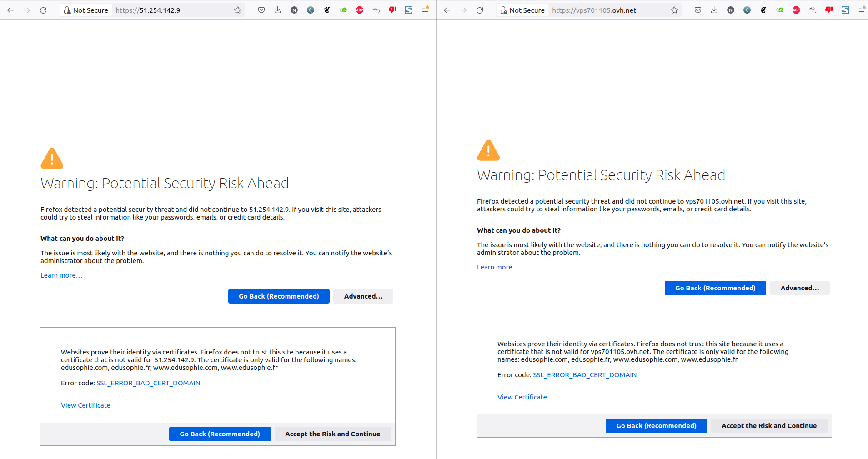The image size is (868, 459).
Task: Toggle Advanced… on the vps701105.ovh.net warning
Action: (x=799, y=288)
